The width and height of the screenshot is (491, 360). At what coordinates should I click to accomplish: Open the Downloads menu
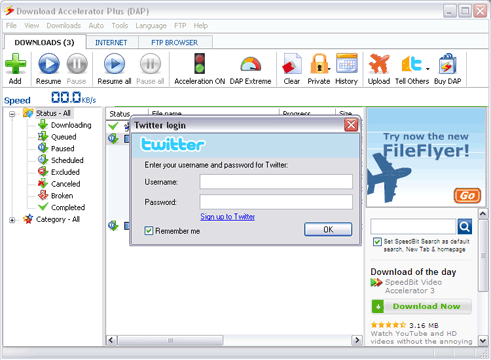tap(64, 26)
